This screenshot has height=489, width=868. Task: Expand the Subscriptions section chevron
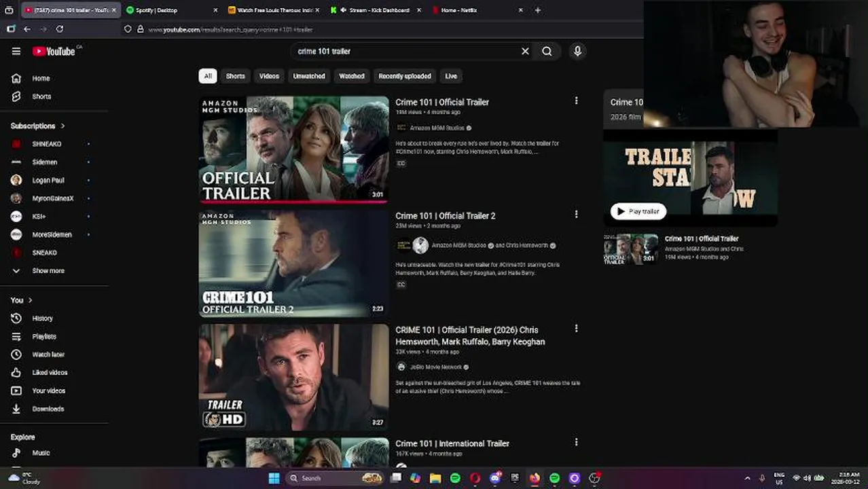62,126
